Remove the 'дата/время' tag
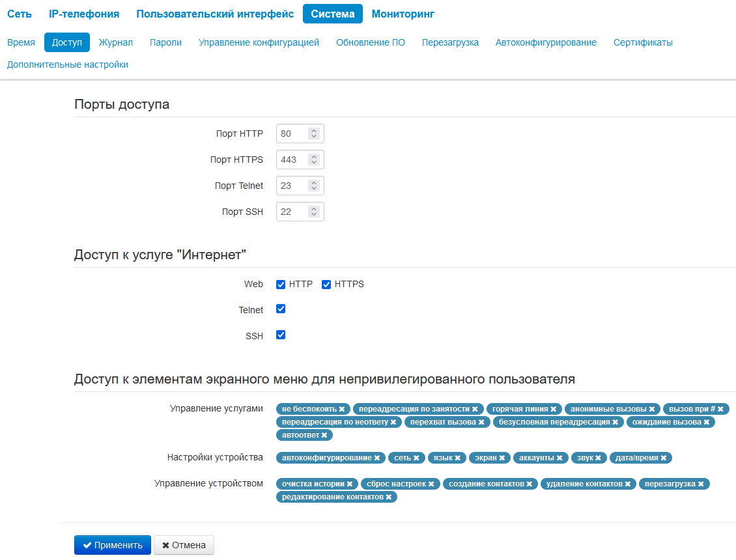736x560 pixels. (x=664, y=458)
